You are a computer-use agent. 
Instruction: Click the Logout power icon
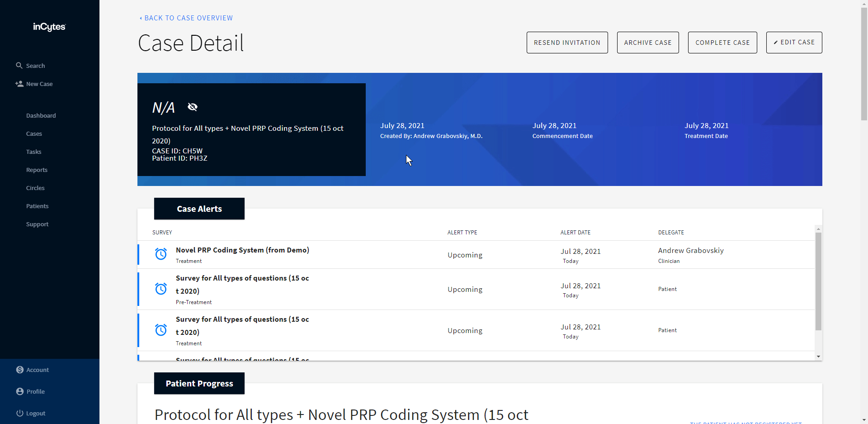point(20,413)
